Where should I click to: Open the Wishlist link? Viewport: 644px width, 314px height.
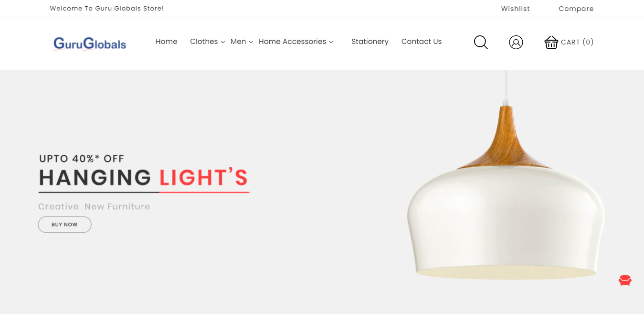[x=516, y=9]
